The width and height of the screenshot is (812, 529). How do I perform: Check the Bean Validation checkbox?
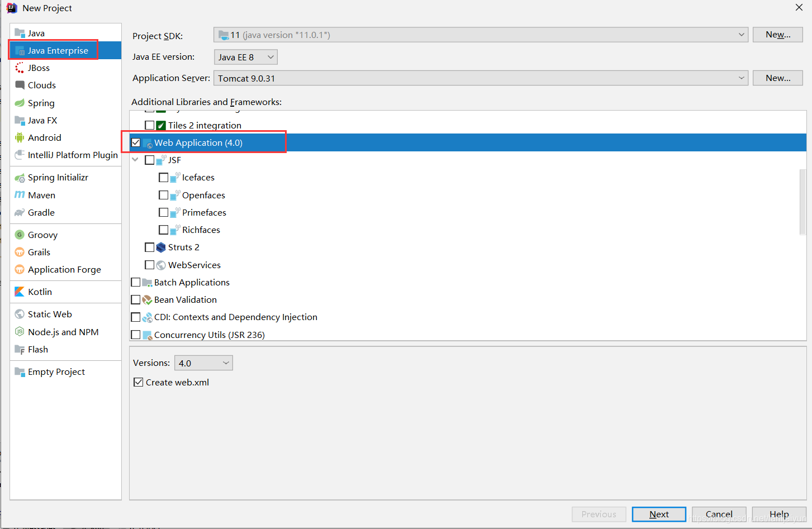136,300
